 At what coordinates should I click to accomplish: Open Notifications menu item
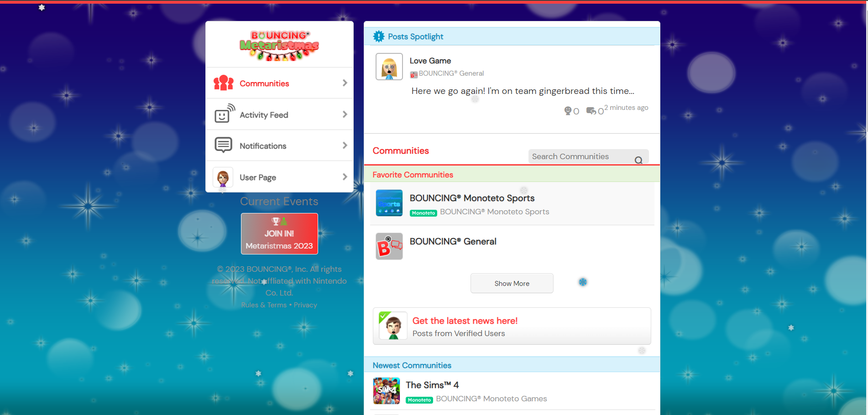[x=279, y=145]
